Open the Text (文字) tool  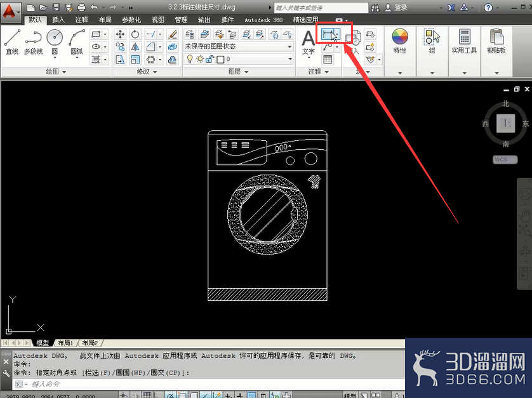309,43
